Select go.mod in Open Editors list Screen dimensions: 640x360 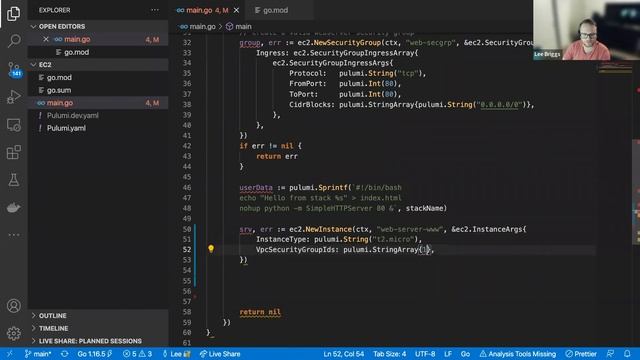pos(98,52)
